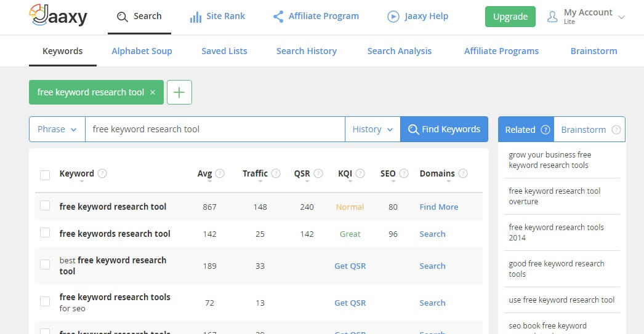Remove the free keyword research tool tag
This screenshot has height=334, width=644.
[152, 92]
